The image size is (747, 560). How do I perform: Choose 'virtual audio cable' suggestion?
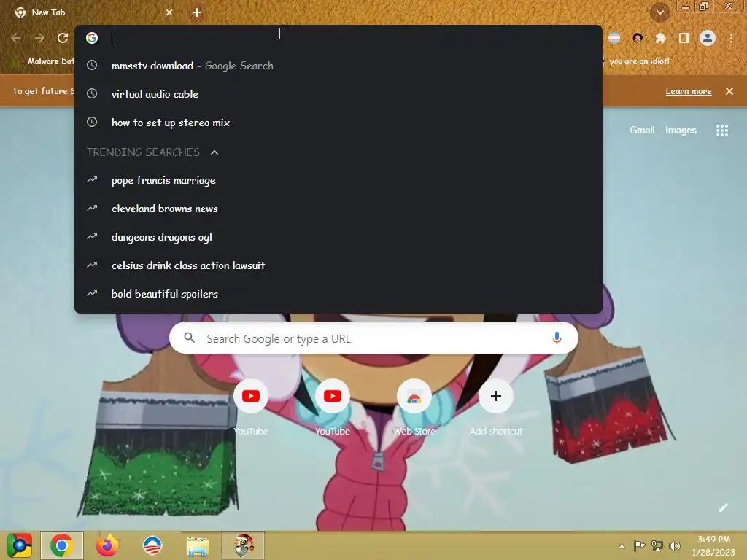[338, 94]
